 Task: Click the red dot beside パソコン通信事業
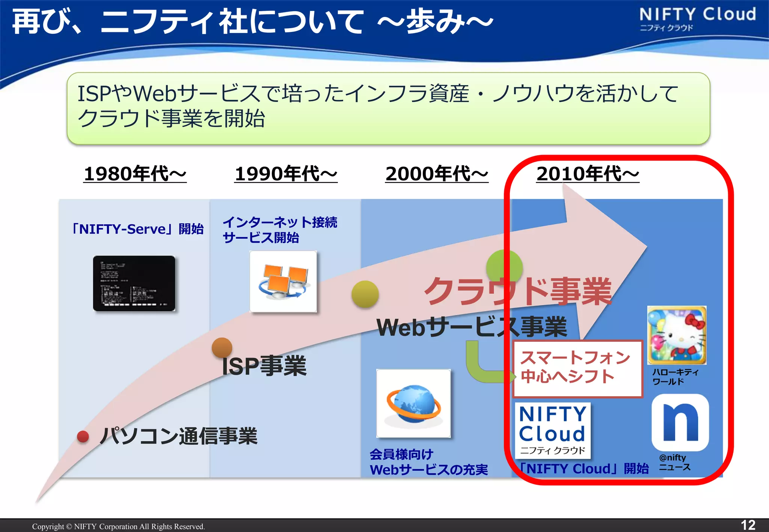[x=83, y=436]
